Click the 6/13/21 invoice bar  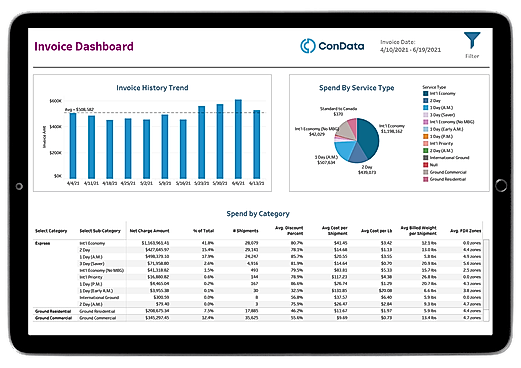click(x=256, y=144)
